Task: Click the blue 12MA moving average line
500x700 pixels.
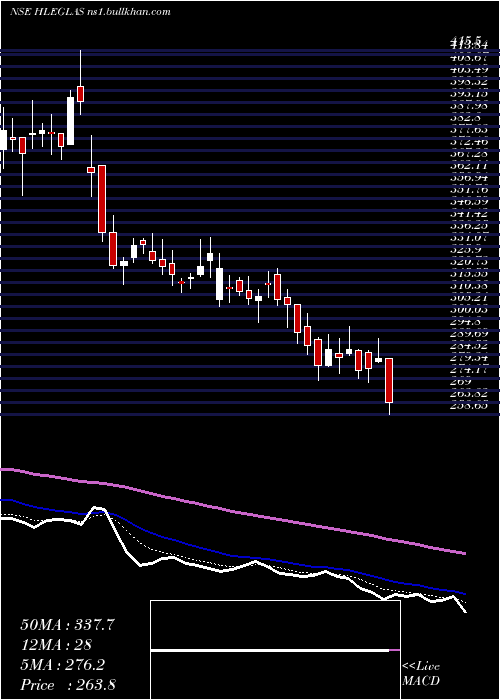Action: [232, 555]
